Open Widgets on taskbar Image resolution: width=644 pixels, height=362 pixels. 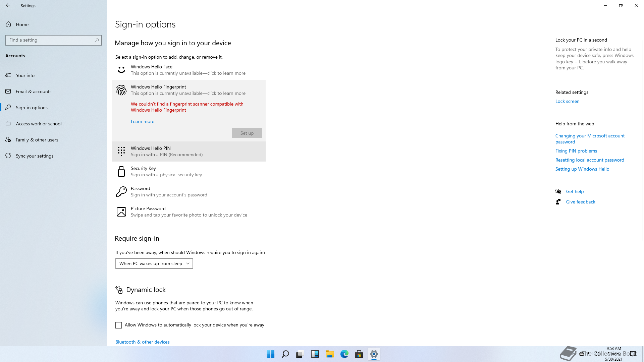(x=315, y=354)
